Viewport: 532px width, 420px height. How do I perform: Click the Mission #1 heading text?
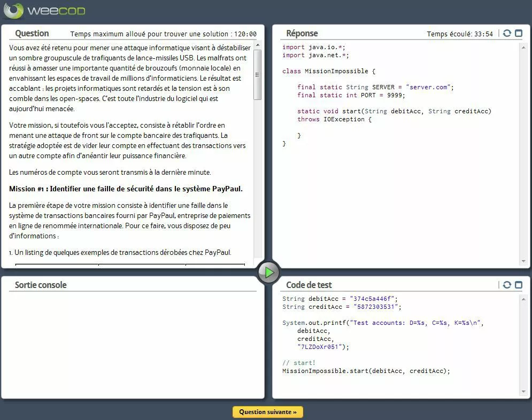point(126,189)
